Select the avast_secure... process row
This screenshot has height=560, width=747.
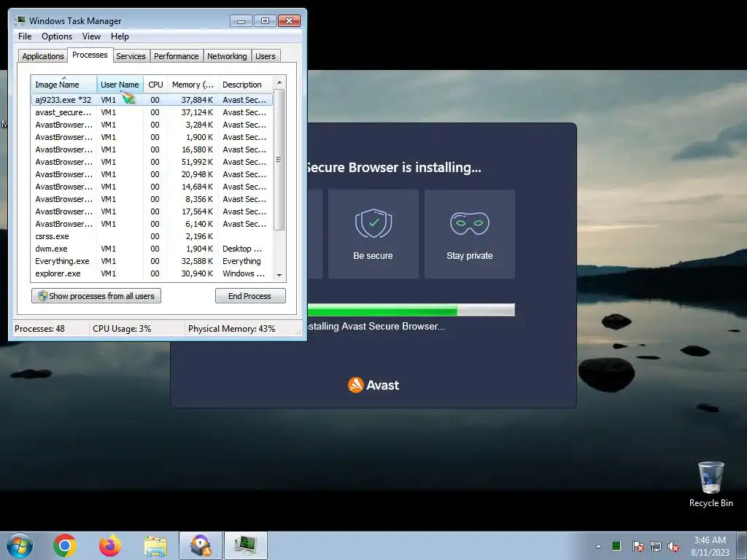pos(152,112)
